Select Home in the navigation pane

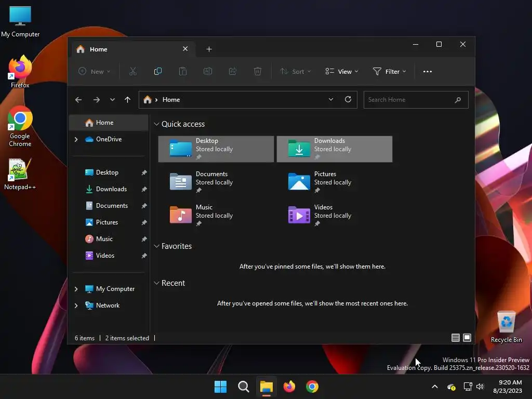click(109, 123)
